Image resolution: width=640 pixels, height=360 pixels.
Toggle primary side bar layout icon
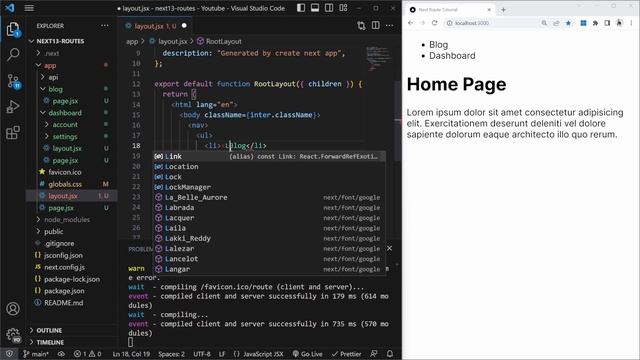pos(301,8)
